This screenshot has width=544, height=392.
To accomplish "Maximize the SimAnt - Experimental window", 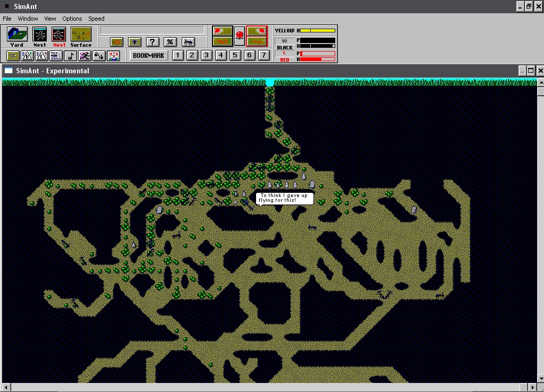I will (x=531, y=71).
